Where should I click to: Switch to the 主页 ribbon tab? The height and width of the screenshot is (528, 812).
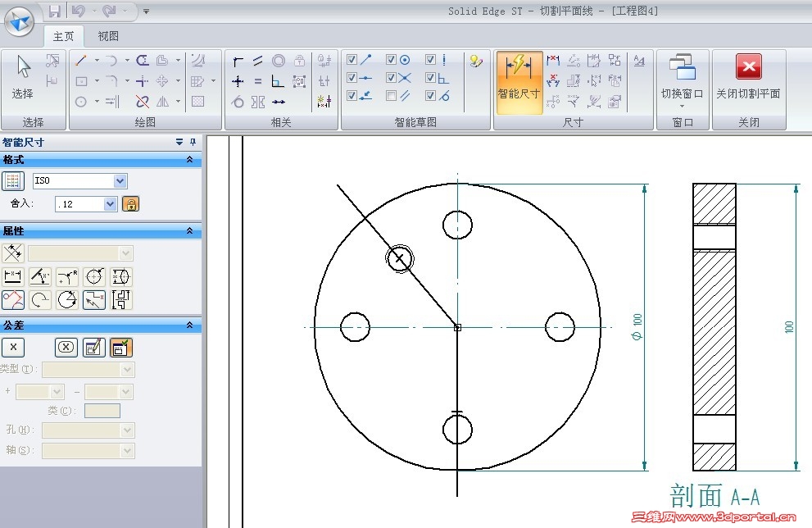click(x=63, y=36)
